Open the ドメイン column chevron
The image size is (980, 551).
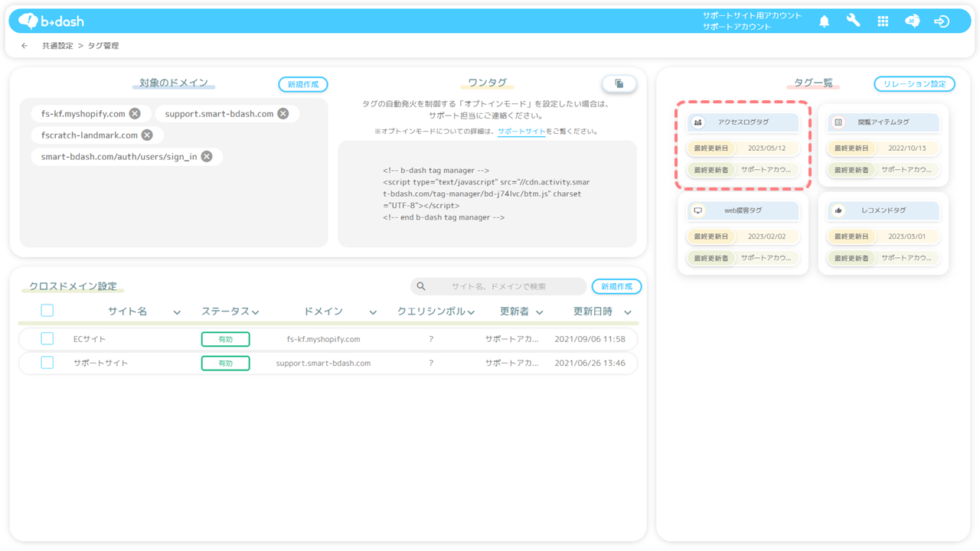point(373,312)
